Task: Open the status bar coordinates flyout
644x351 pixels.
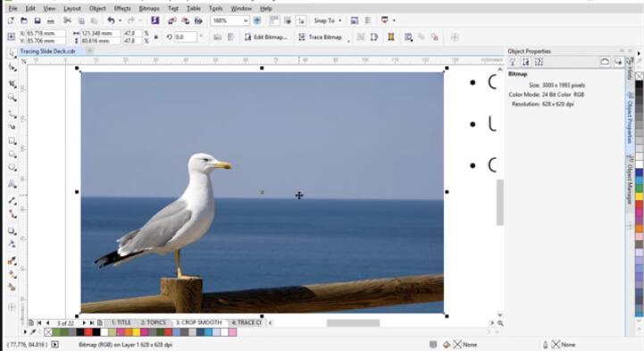Action: click(x=54, y=345)
